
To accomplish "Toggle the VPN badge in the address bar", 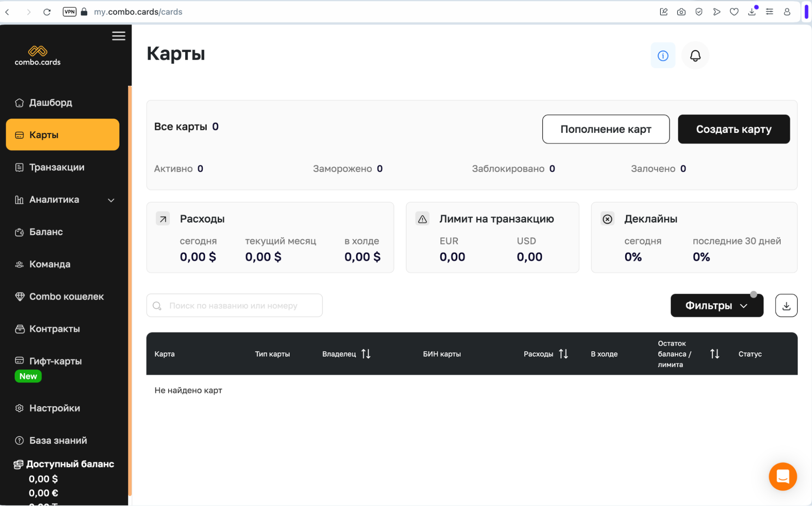I will (69, 12).
